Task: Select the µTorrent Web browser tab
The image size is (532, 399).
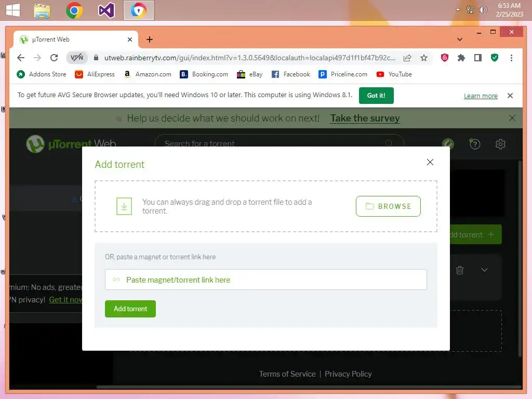Action: [x=76, y=39]
